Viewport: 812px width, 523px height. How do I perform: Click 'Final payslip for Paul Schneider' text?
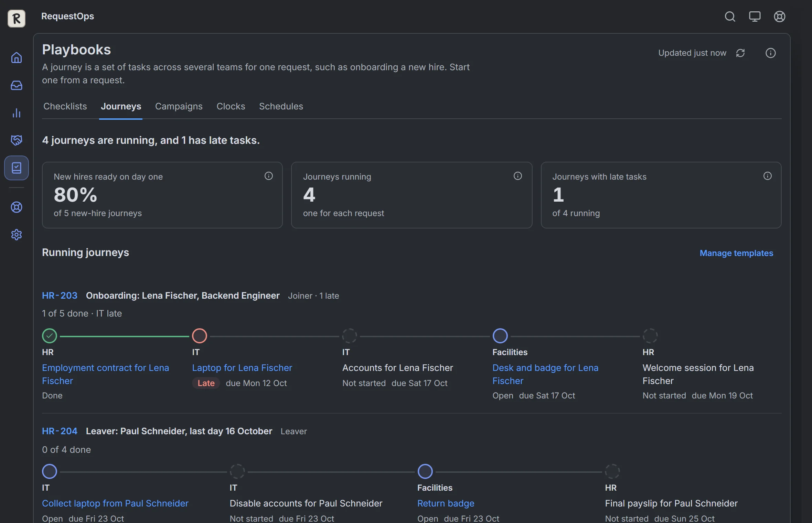coord(671,503)
